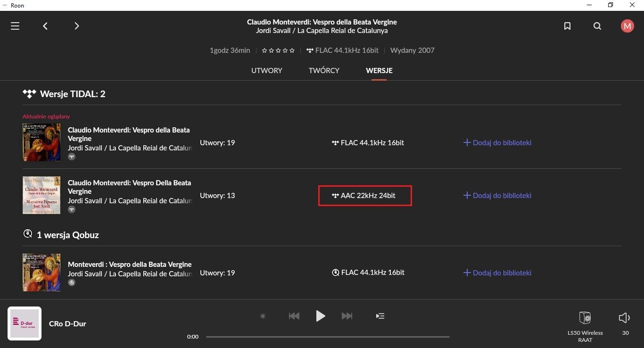Image resolution: width=644 pixels, height=348 pixels.
Task: Click 'Wydany 2007' release text
Action: (413, 50)
